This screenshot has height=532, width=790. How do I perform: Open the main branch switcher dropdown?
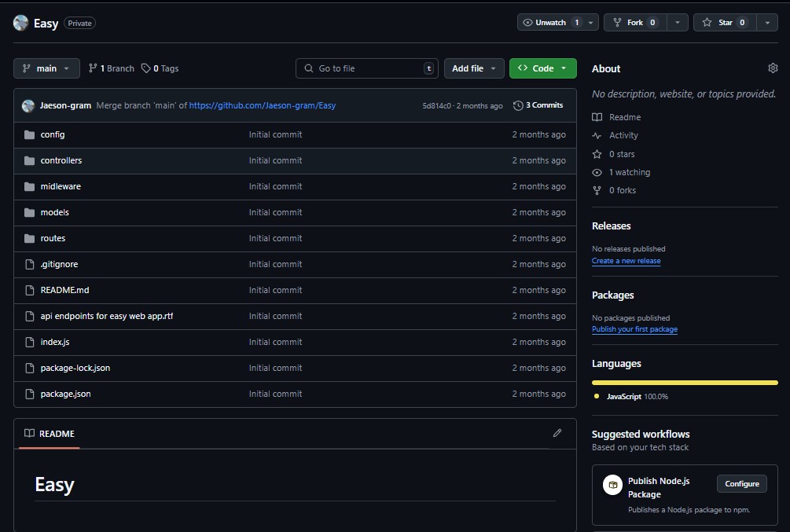coord(46,68)
